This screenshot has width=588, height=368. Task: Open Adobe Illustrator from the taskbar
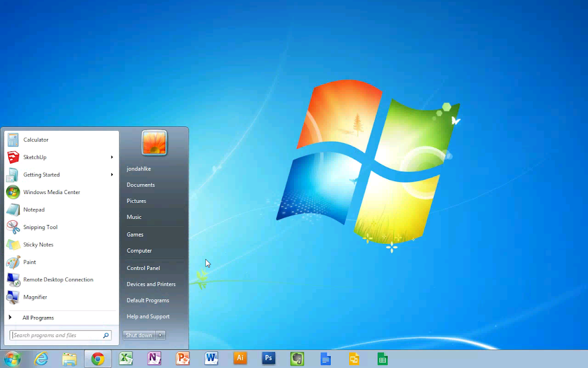[x=240, y=359]
